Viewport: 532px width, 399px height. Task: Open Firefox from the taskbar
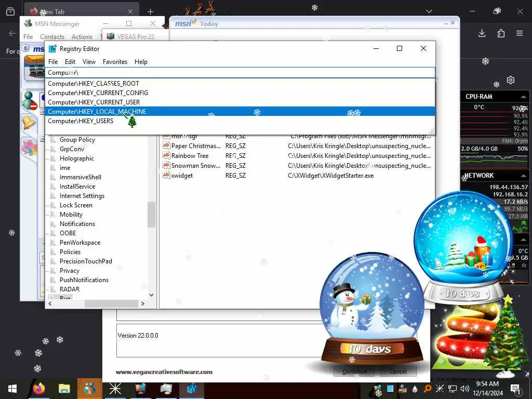[38, 389]
